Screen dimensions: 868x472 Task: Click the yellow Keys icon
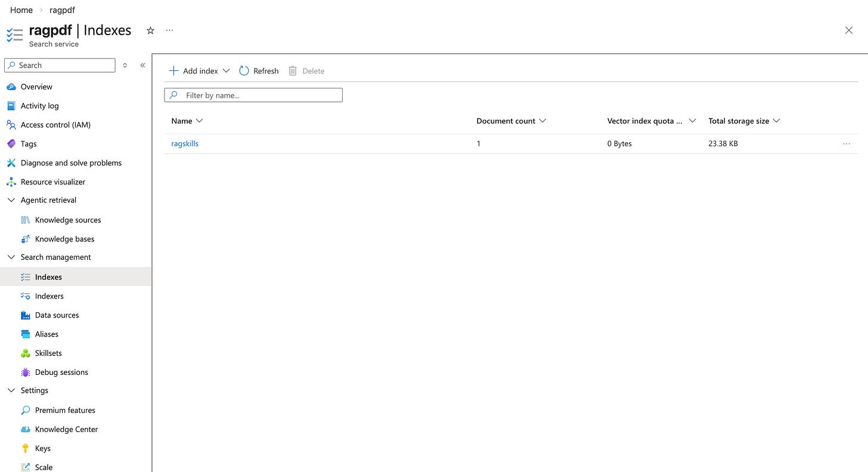click(x=25, y=448)
